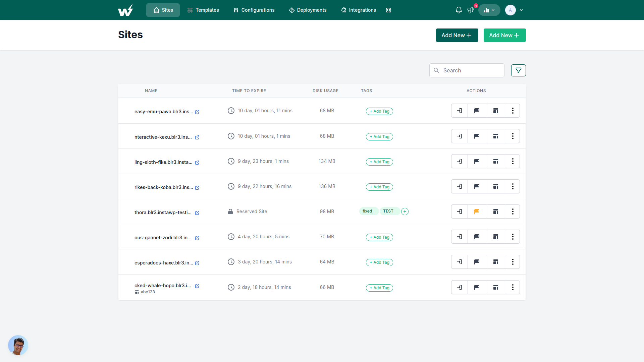Add a tag to ous-gannet-zodi site
The image size is (644, 362).
(x=379, y=237)
